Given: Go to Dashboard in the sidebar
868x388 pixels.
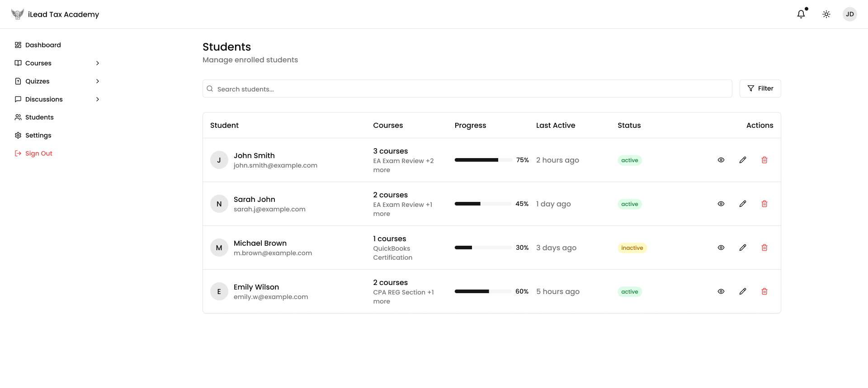Looking at the screenshot, I should point(43,45).
